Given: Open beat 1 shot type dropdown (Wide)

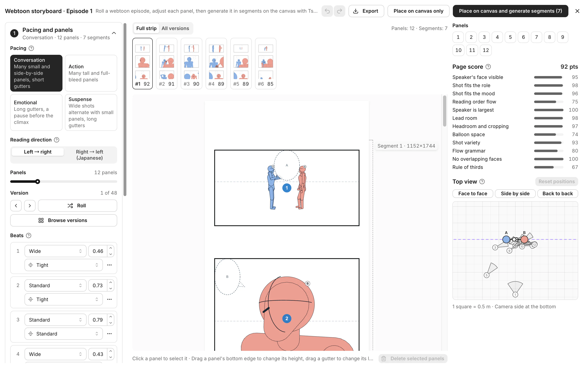Looking at the screenshot, I should pos(55,251).
